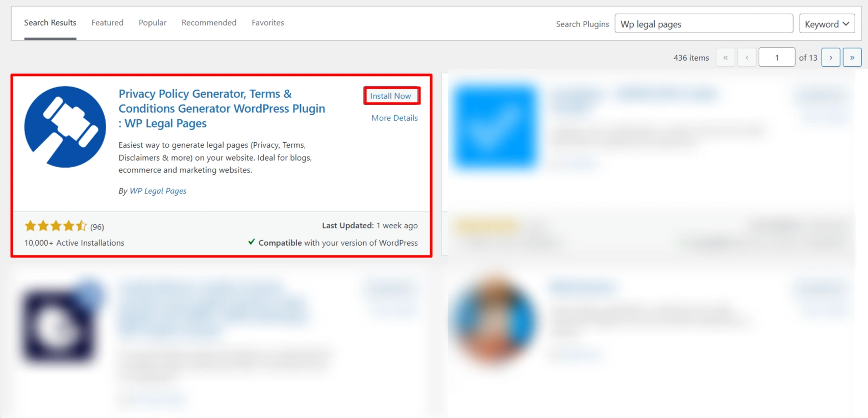Image resolution: width=868 pixels, height=418 pixels.
Task: Open the Keyword search type dropdown
Action: pyautogui.click(x=827, y=24)
